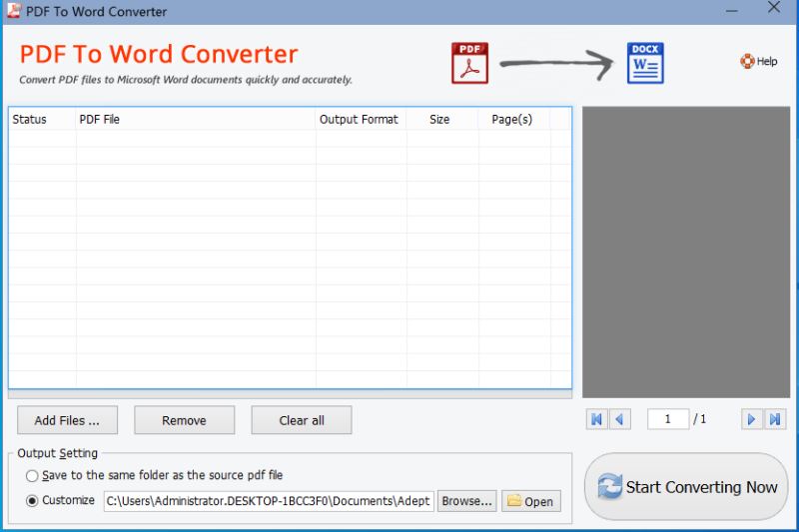Click the app icon in title bar

coord(14,11)
